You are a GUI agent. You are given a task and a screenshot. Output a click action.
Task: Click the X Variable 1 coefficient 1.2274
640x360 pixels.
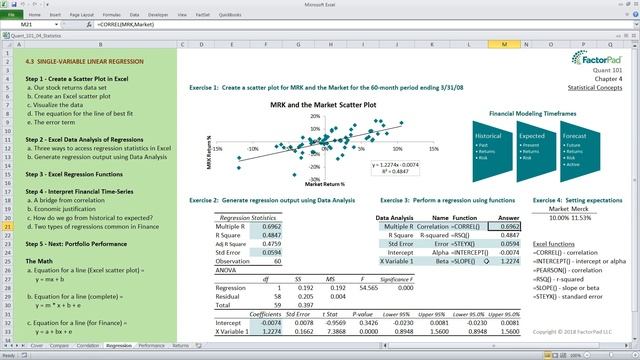tap(266, 331)
